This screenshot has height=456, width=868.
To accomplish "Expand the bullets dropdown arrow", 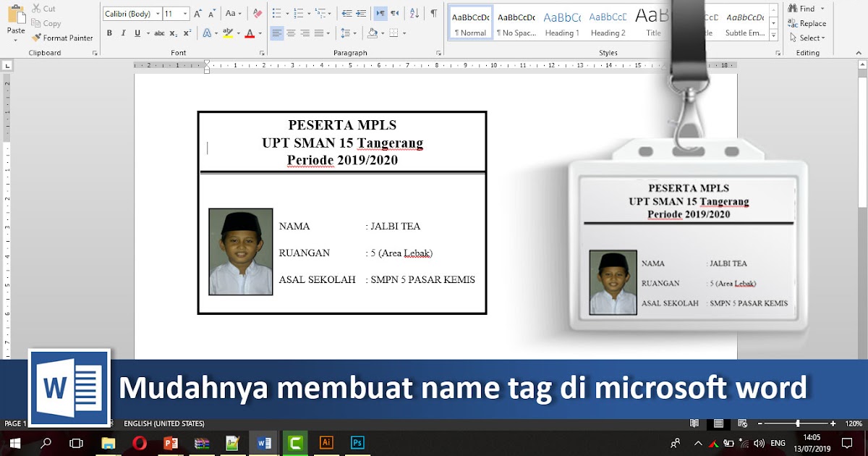I will point(287,13).
